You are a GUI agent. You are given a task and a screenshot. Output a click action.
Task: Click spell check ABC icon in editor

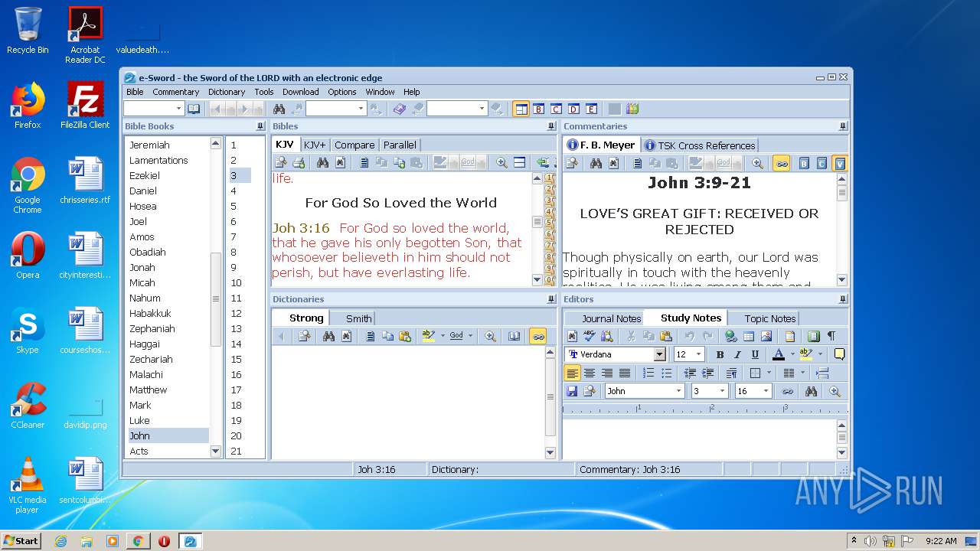click(590, 336)
